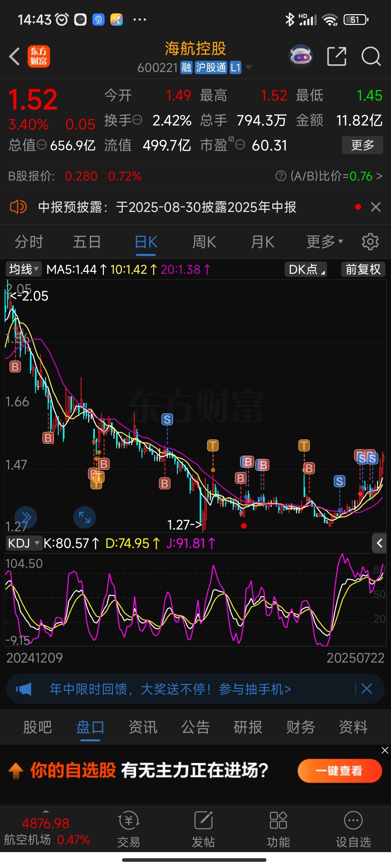Open the 航空机场 sector index
The height and width of the screenshot is (868, 391).
click(x=47, y=831)
